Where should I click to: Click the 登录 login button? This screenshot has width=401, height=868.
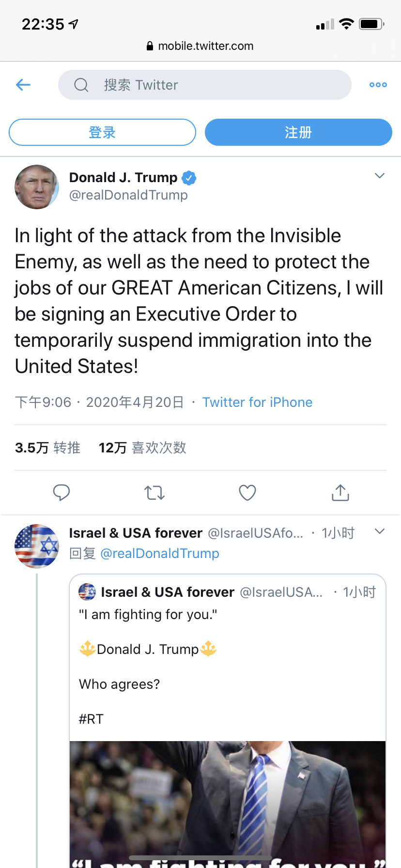102,132
